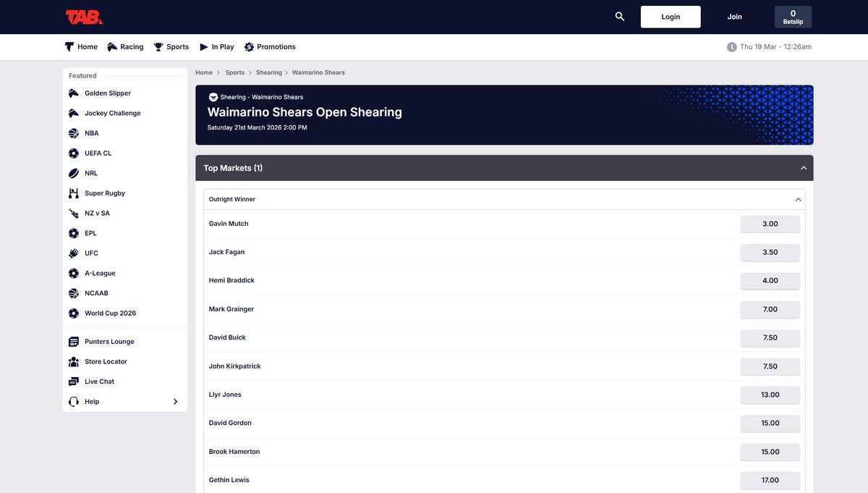Click the Racing horse icon in navbar
Screen dimensions: 868x493
pos(112,47)
